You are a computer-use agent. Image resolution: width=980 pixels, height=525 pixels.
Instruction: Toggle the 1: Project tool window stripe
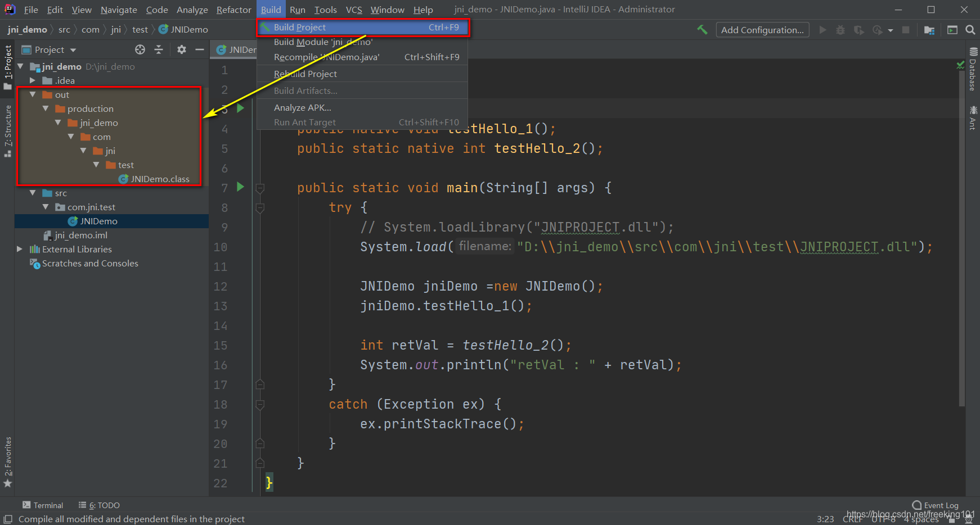tap(7, 67)
